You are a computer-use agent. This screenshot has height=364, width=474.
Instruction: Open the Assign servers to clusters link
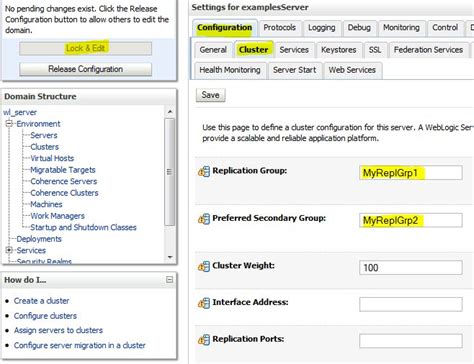point(58,330)
